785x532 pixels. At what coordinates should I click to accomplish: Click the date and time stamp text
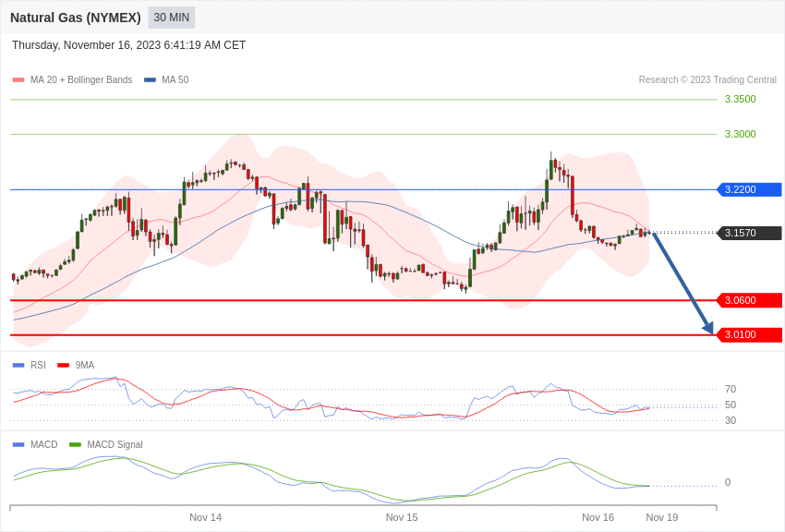(x=128, y=45)
